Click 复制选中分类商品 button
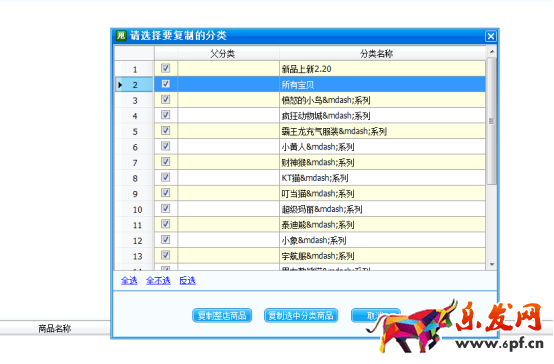 301,315
